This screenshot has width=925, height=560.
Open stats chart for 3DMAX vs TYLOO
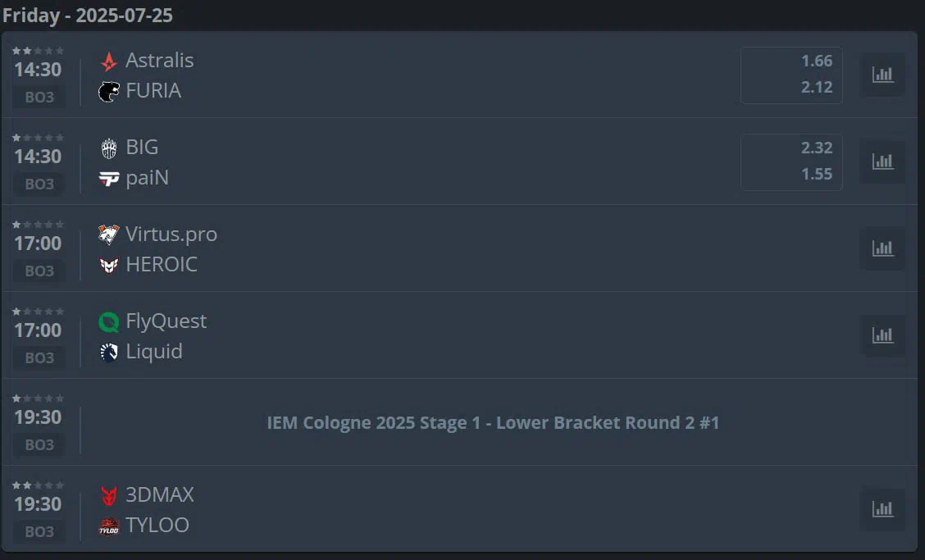coord(882,508)
